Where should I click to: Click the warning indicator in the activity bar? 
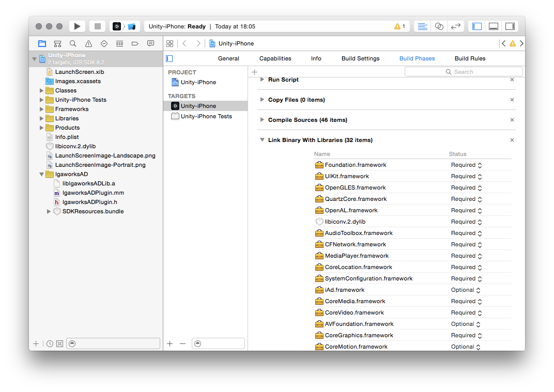(399, 26)
